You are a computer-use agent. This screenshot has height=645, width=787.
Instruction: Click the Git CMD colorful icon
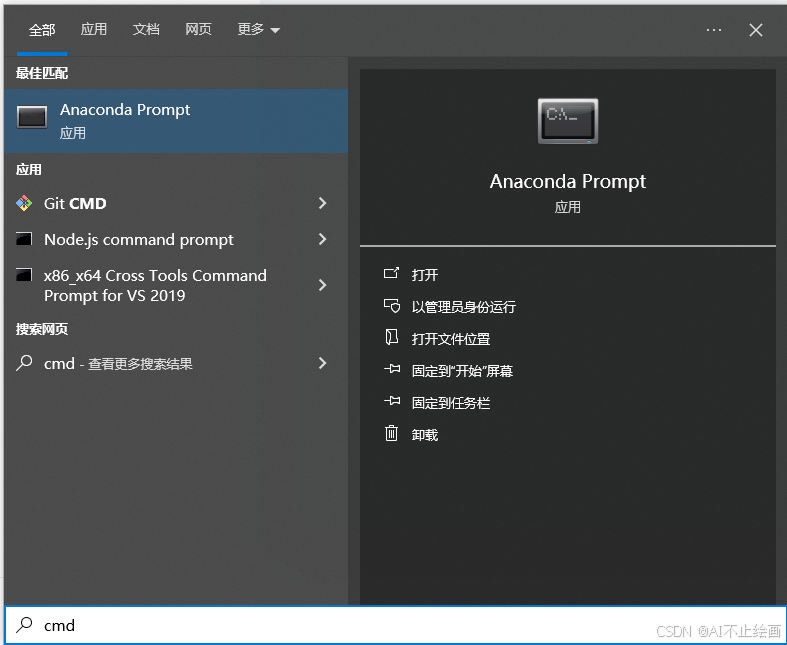coord(24,203)
